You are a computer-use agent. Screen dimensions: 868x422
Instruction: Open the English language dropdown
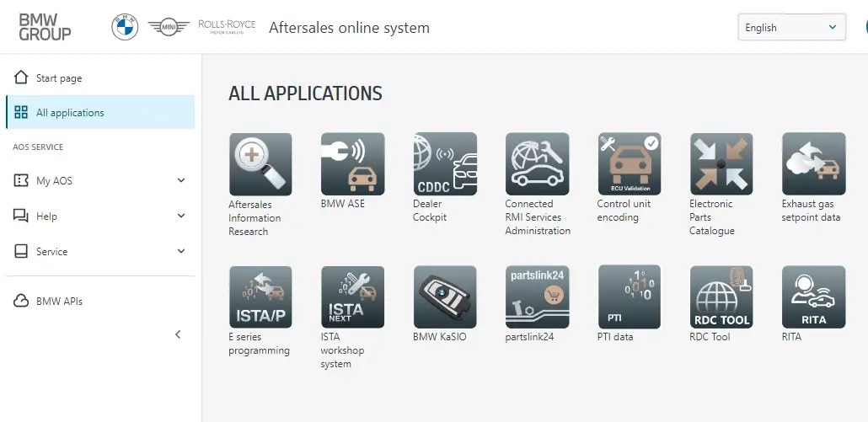click(791, 27)
